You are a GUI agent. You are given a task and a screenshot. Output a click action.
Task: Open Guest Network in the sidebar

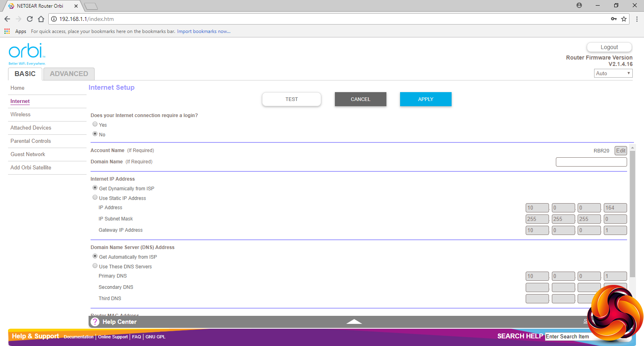point(28,154)
